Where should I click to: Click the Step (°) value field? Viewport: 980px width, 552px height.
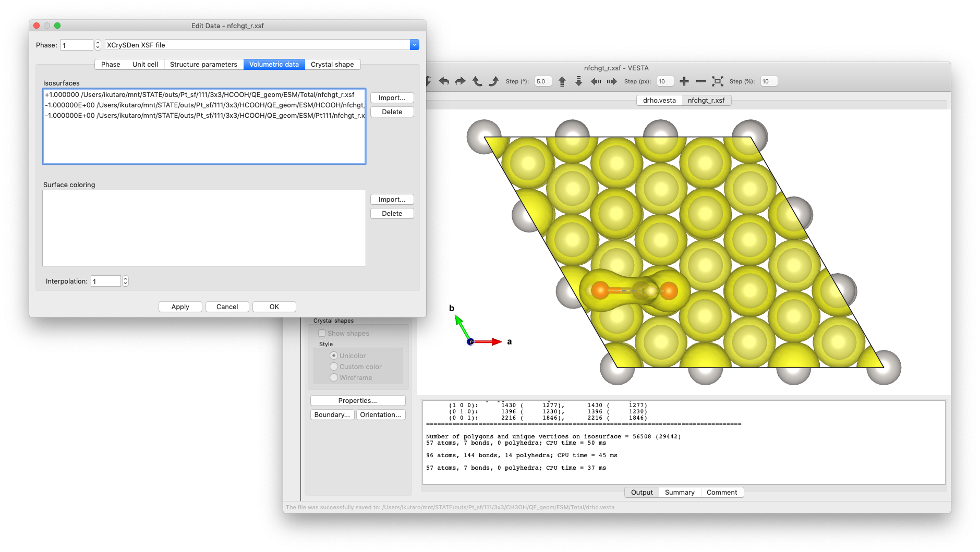543,81
